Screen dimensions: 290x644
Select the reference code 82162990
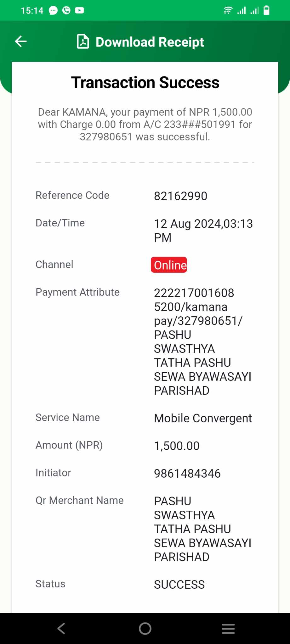point(181,196)
